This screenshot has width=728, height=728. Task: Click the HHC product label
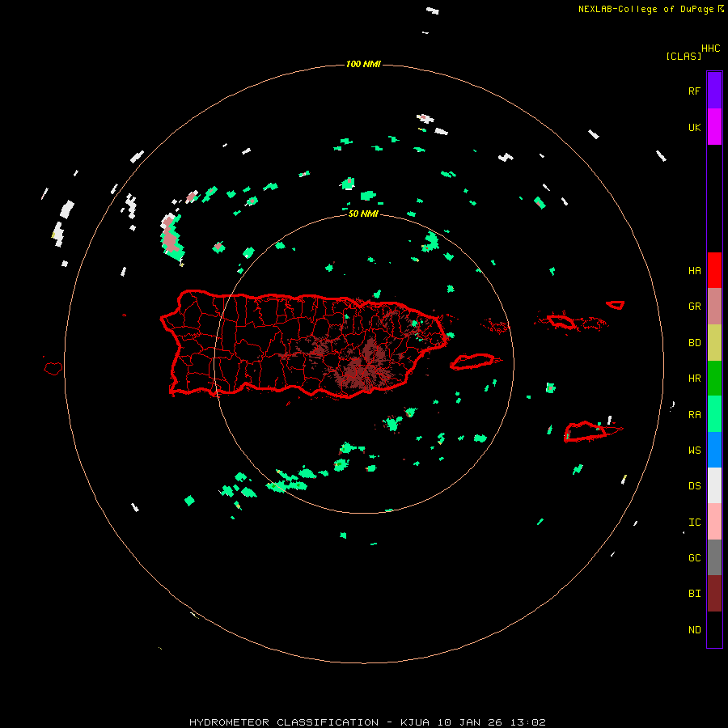tap(710, 49)
